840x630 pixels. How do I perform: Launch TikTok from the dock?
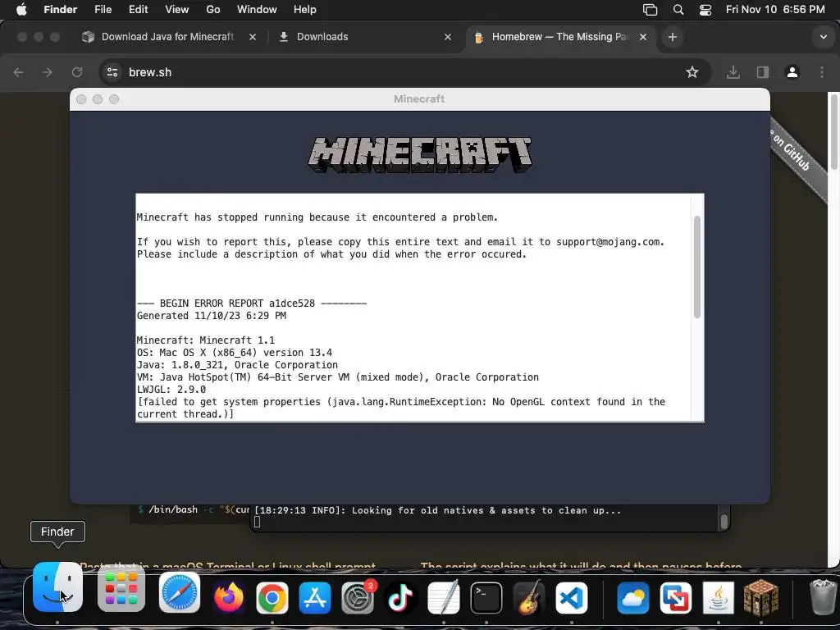[400, 597]
